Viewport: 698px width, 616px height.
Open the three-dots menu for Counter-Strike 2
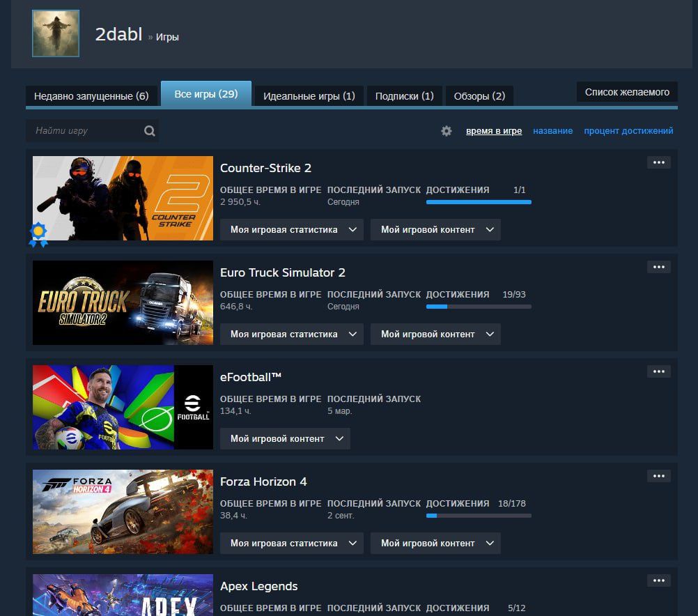point(659,162)
